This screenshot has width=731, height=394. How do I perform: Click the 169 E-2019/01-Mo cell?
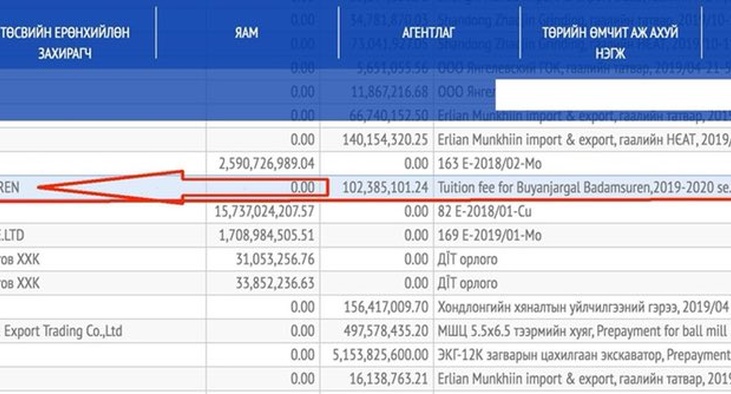(x=490, y=235)
